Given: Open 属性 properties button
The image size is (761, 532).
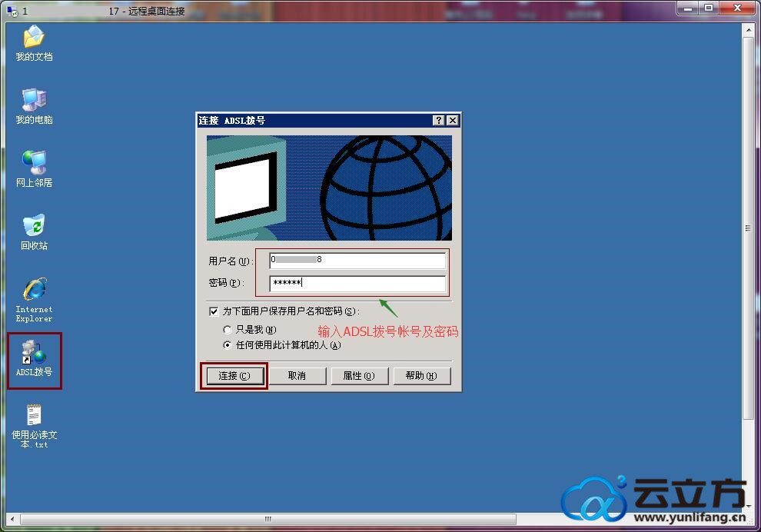Looking at the screenshot, I should (359, 376).
